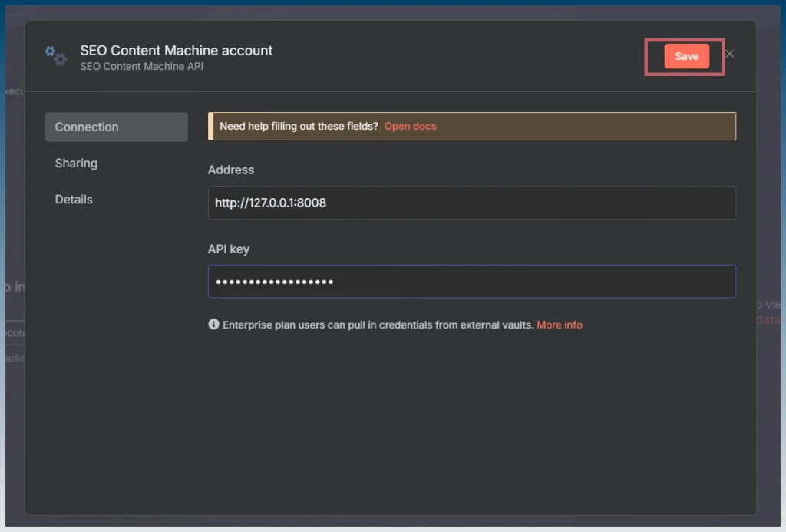Click the partially hidden 'data' link at right edge
The image size is (786, 532).
[x=768, y=319]
